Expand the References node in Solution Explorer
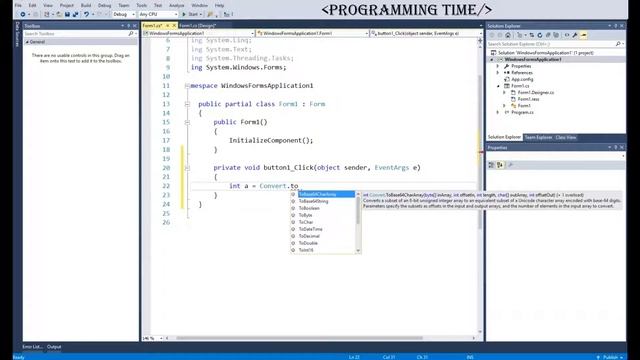The image size is (640, 360). 498,73
